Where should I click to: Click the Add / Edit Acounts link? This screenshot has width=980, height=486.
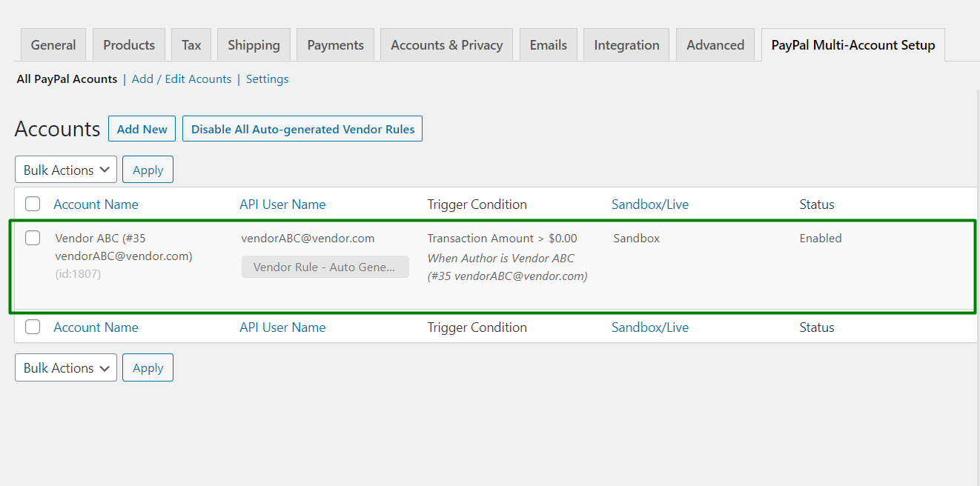point(182,79)
